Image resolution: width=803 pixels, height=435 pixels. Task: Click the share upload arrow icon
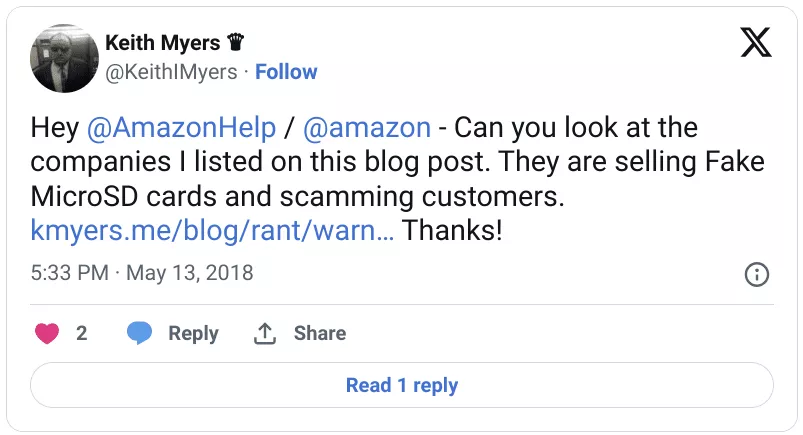(265, 334)
